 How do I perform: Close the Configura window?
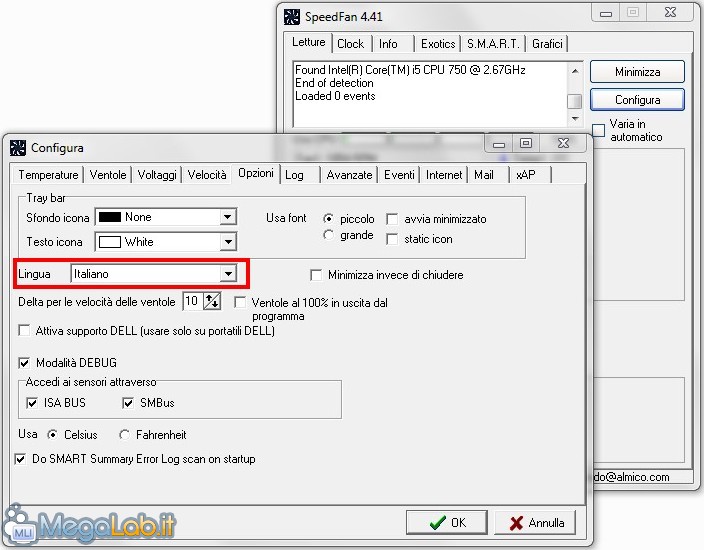[x=563, y=144]
